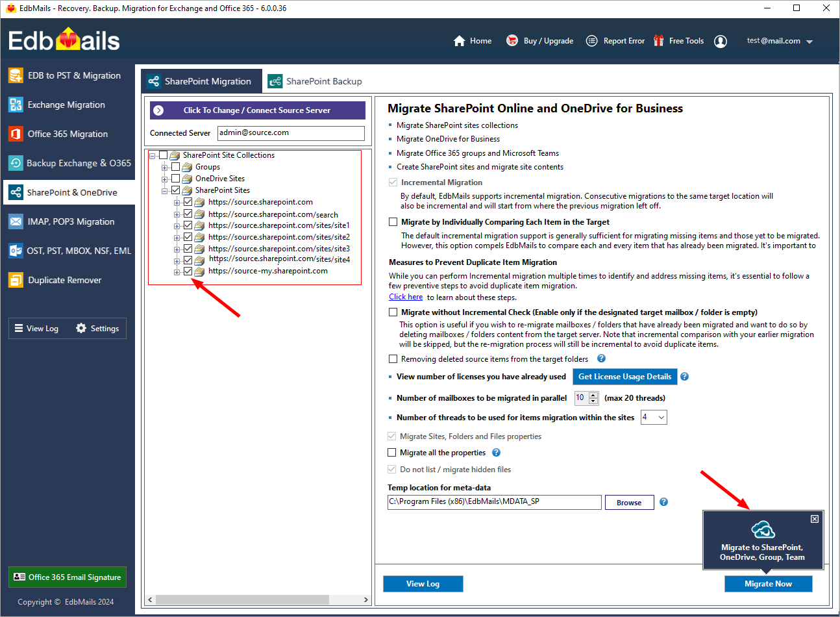Toggle SharePoint Site Collections root checkbox
This screenshot has width=840, height=617.
[x=163, y=155]
